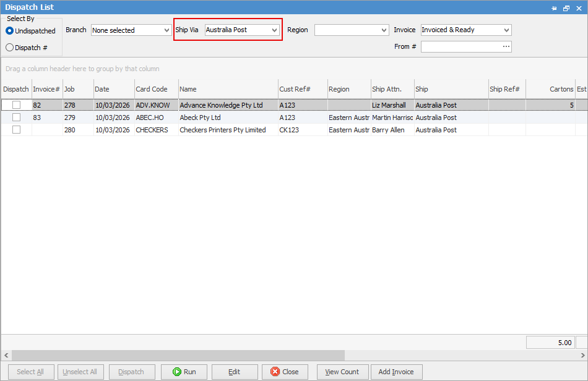Click job number 280 cell
Screen dimensions: 588x381
pyautogui.click(x=78, y=130)
